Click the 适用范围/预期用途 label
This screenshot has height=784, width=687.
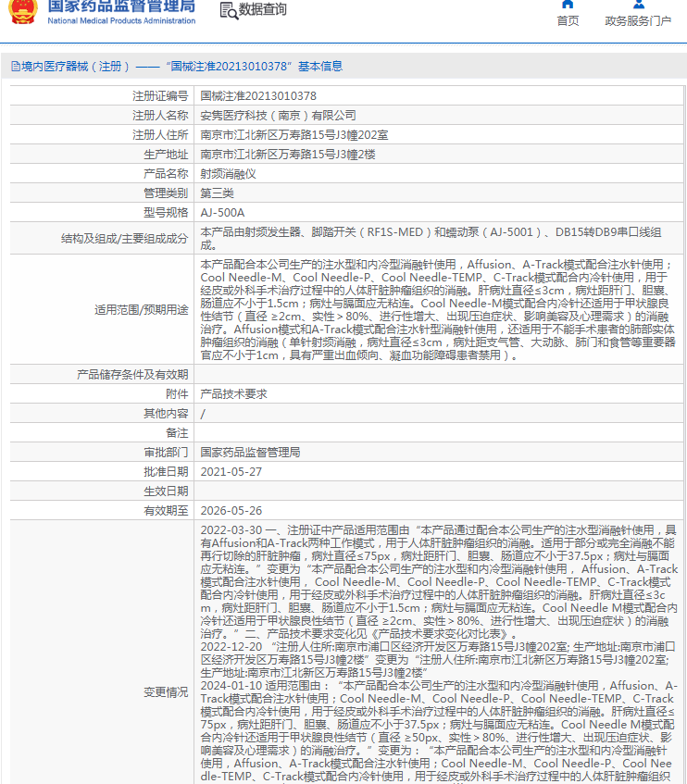point(142,310)
